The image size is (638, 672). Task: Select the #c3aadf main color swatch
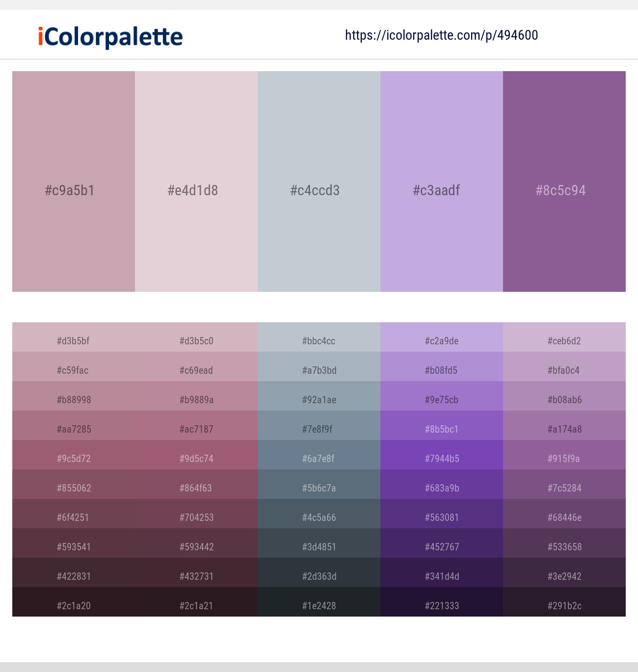pyautogui.click(x=442, y=181)
